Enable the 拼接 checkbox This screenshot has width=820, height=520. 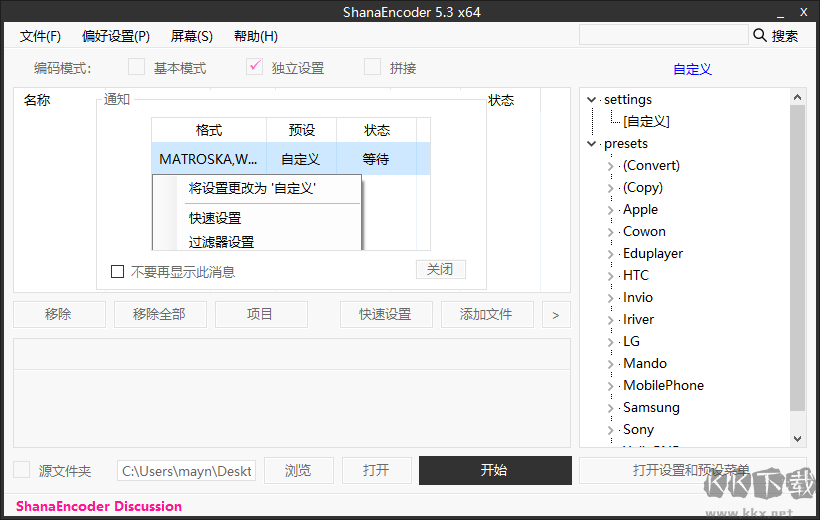click(x=372, y=67)
